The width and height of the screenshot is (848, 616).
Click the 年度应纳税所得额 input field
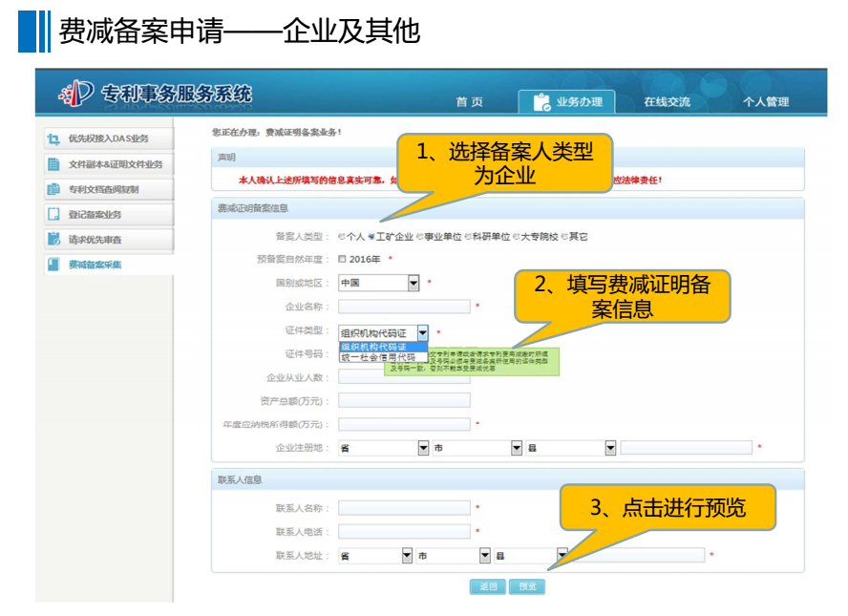tap(404, 424)
